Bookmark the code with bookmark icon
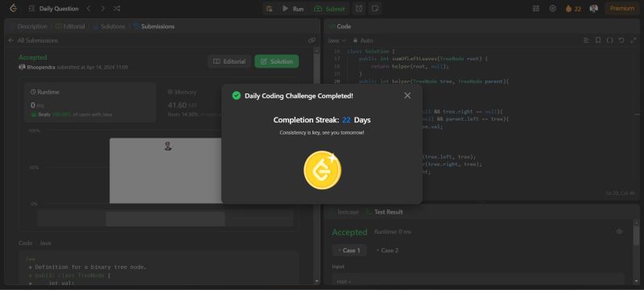644x290 pixels. coord(598,40)
